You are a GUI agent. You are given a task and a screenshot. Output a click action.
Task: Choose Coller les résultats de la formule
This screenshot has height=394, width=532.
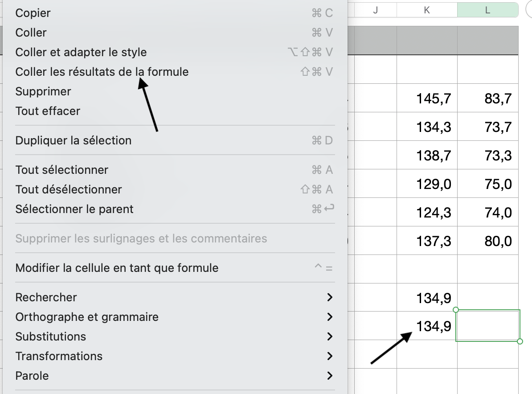point(102,72)
